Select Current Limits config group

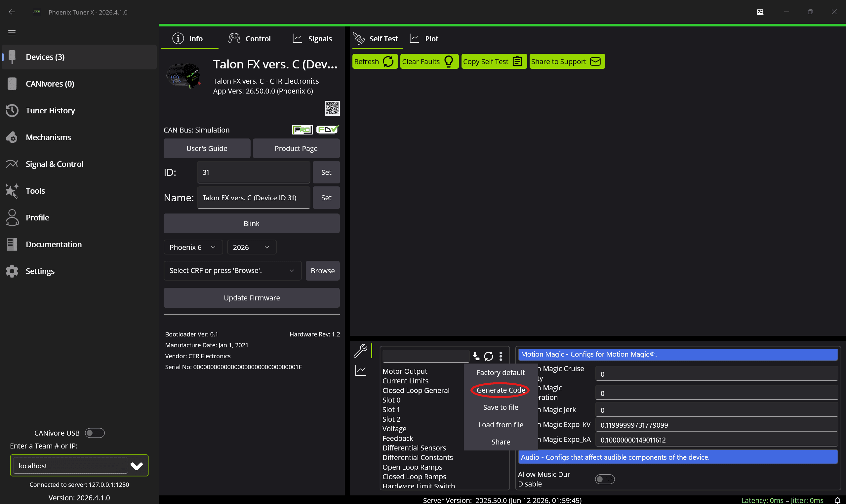(405, 381)
